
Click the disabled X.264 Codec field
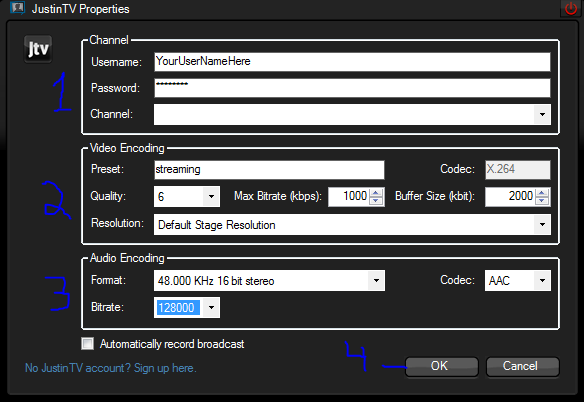[x=518, y=170]
